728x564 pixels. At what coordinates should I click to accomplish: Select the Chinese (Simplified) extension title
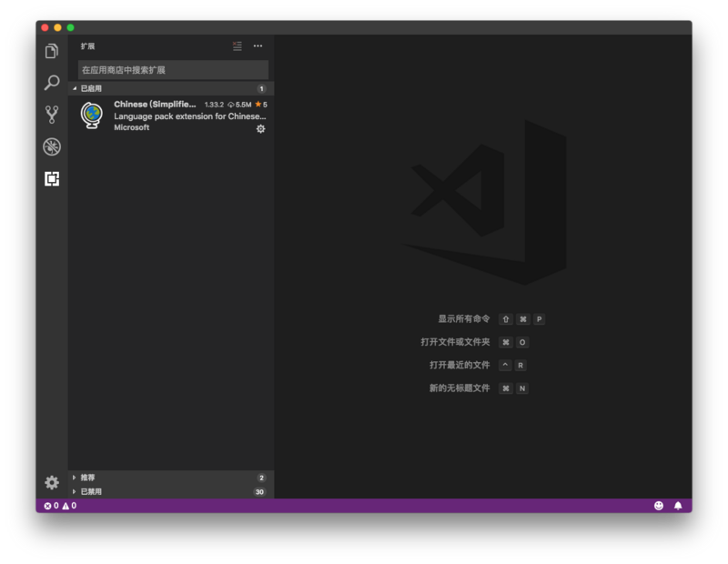155,104
